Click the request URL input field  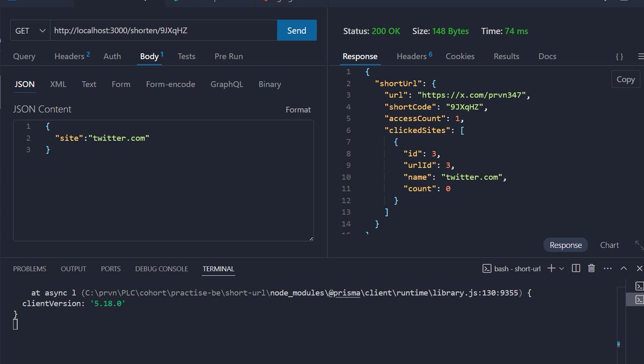[x=163, y=31]
